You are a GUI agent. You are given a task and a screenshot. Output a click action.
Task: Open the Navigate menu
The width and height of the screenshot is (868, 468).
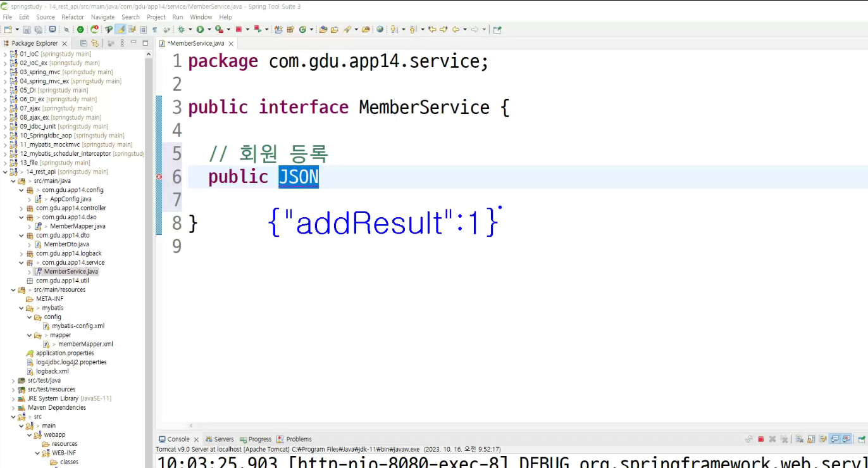pos(102,17)
